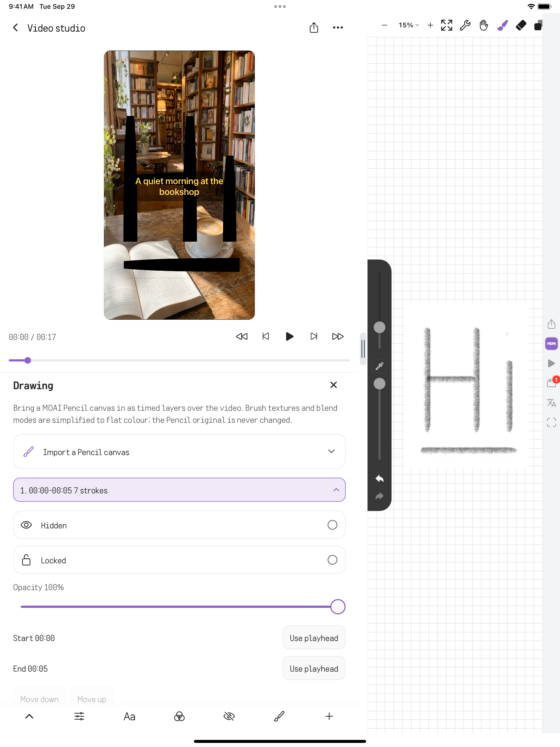The image size is (560, 747).
Task: Open the color filters tab
Action: pyautogui.click(x=179, y=716)
